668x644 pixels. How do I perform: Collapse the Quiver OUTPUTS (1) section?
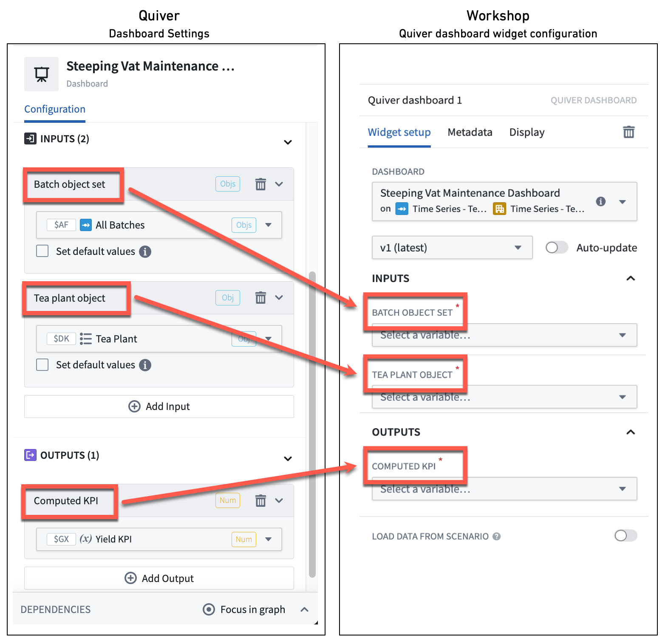288,458
